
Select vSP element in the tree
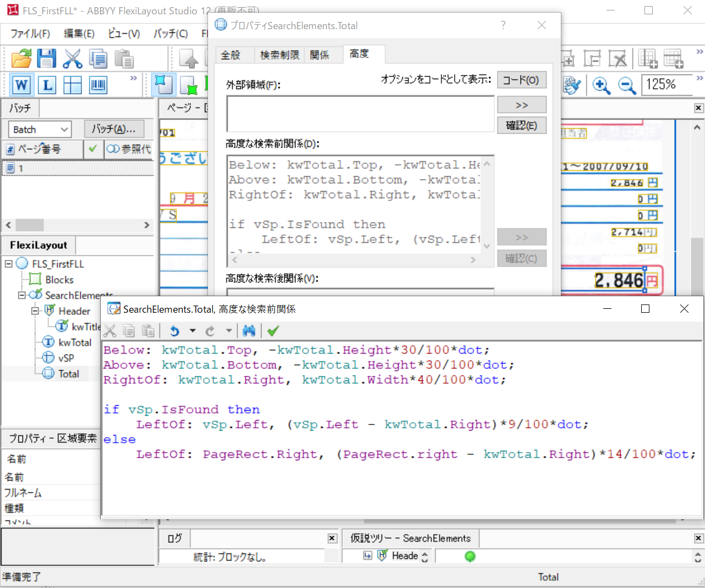pos(66,358)
